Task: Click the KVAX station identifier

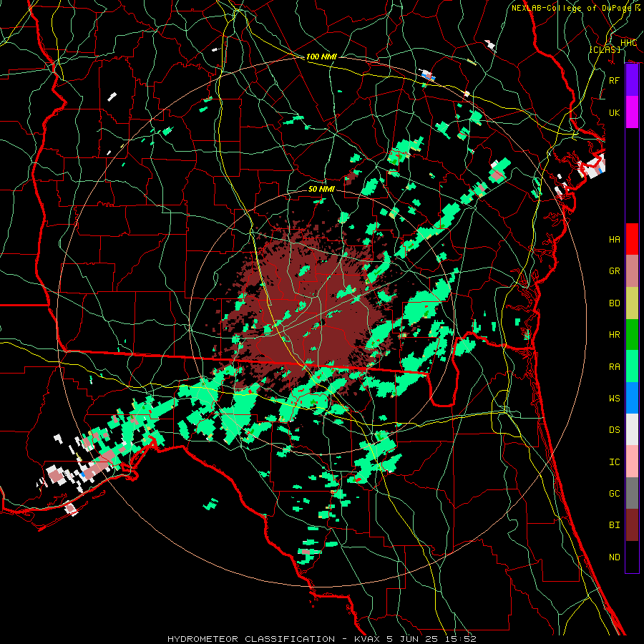Action: tap(369, 639)
